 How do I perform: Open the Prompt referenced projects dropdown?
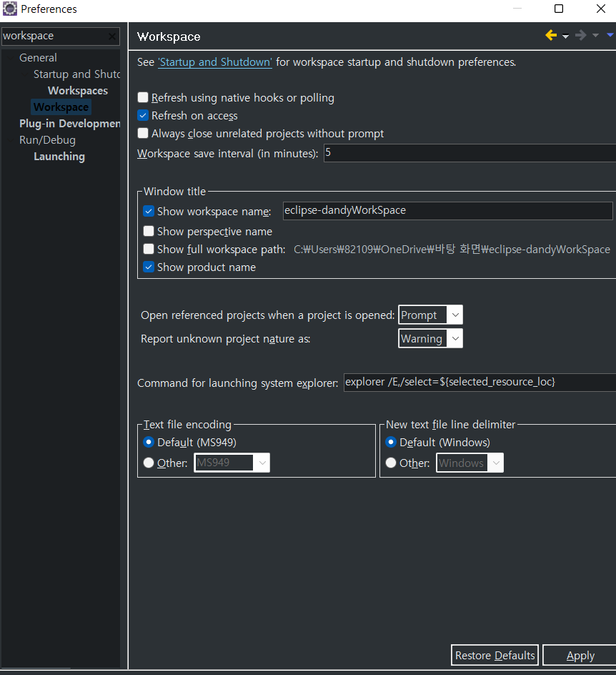431,315
